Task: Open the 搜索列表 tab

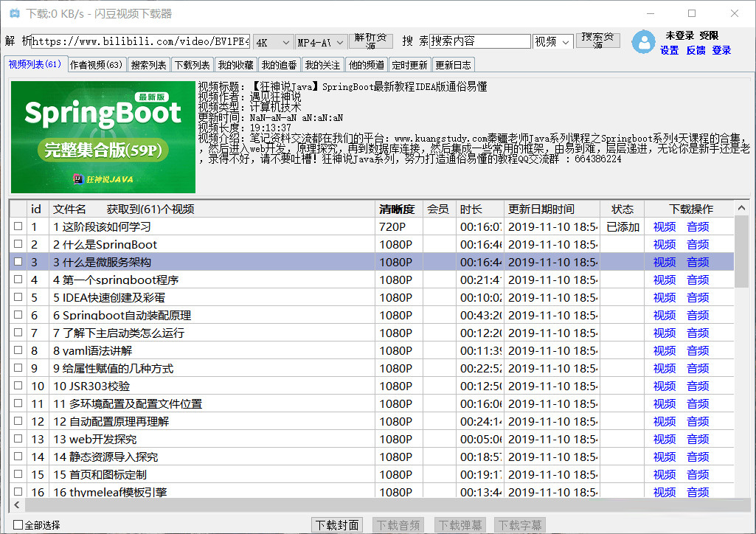Action: point(149,65)
